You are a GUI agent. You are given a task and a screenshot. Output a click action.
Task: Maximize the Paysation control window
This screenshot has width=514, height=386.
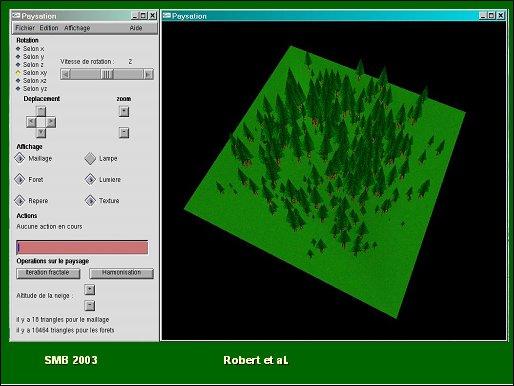[143, 15]
